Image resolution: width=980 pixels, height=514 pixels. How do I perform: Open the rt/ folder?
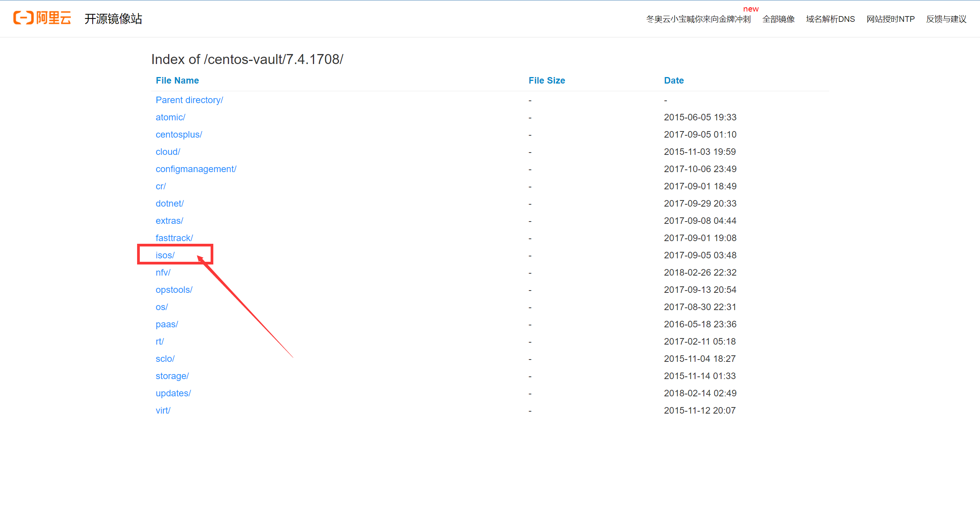(160, 342)
